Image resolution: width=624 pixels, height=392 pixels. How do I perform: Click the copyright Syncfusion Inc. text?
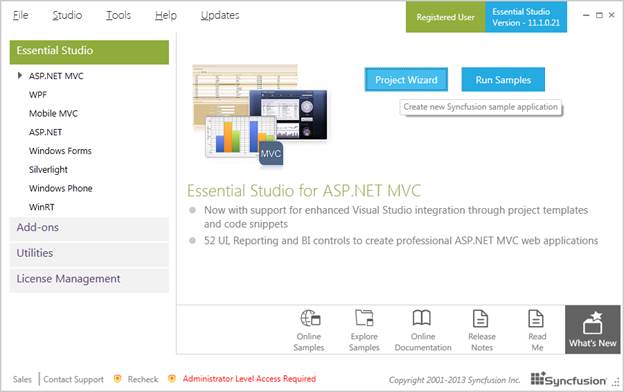tap(454, 380)
